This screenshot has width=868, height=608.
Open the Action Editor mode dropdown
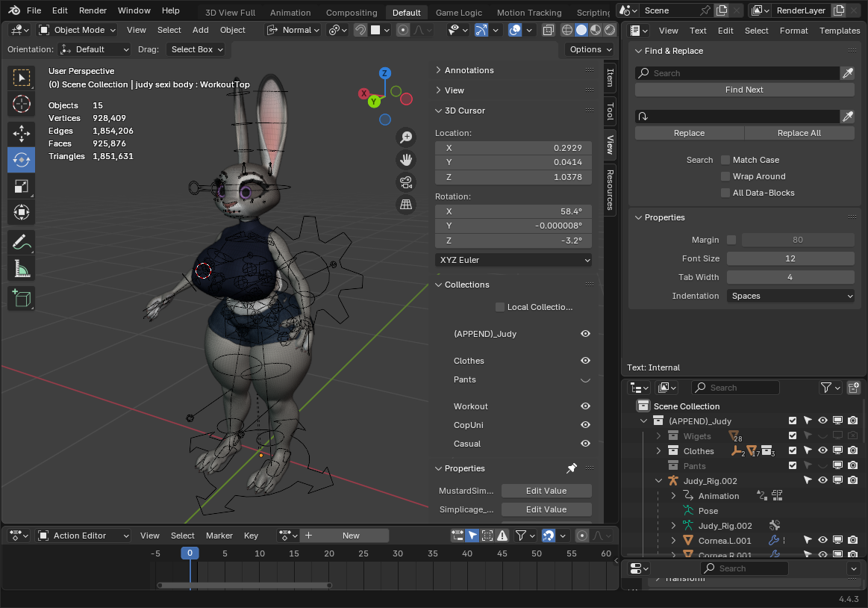coord(84,536)
